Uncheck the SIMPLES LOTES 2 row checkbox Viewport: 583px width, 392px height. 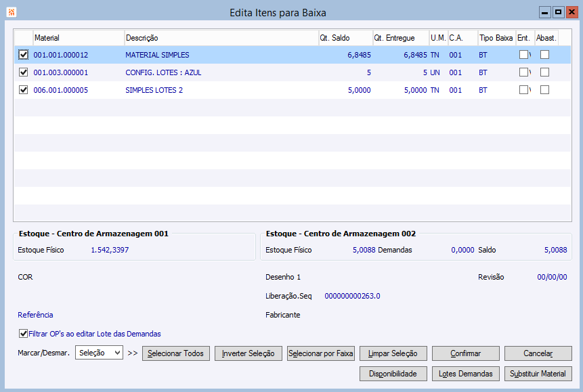(x=24, y=89)
